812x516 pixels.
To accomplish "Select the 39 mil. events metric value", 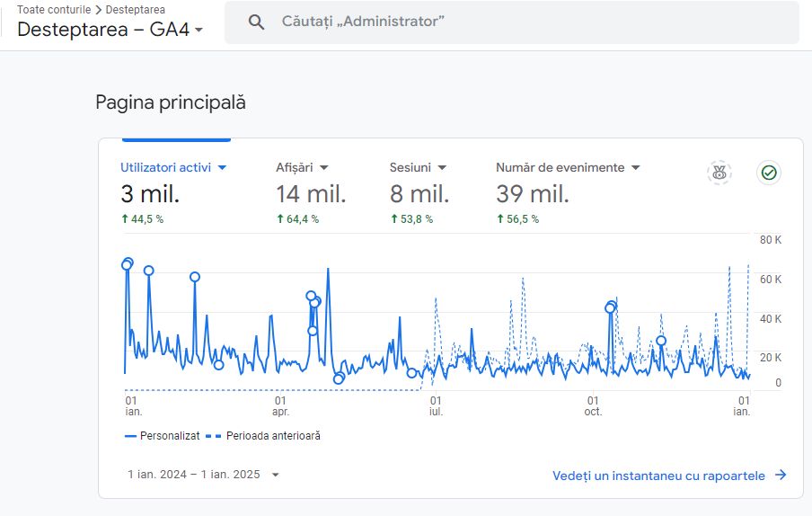I will (x=533, y=194).
